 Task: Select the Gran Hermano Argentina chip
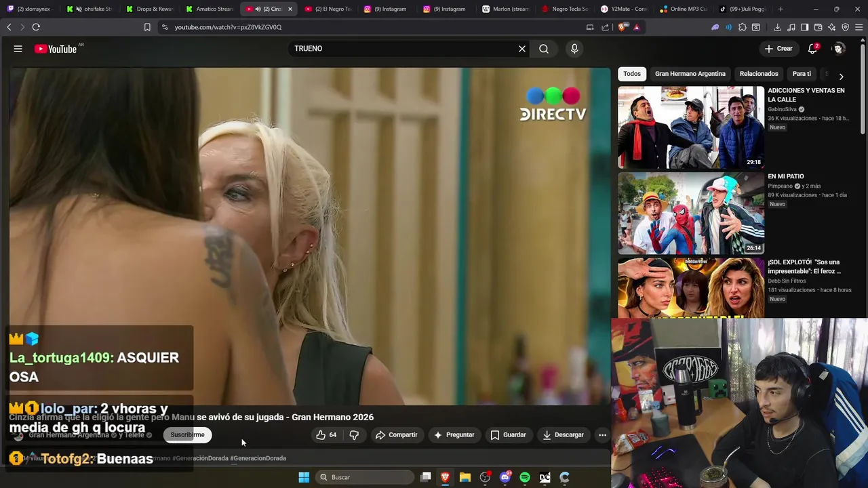point(690,74)
